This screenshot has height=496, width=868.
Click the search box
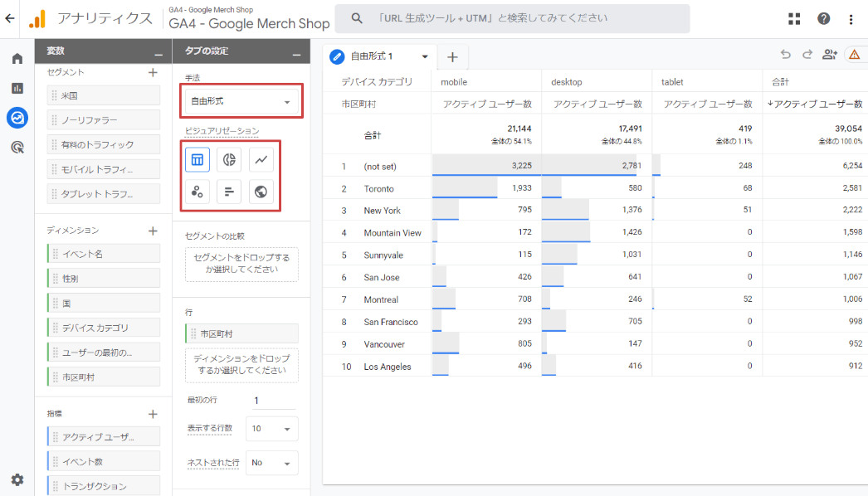point(512,19)
